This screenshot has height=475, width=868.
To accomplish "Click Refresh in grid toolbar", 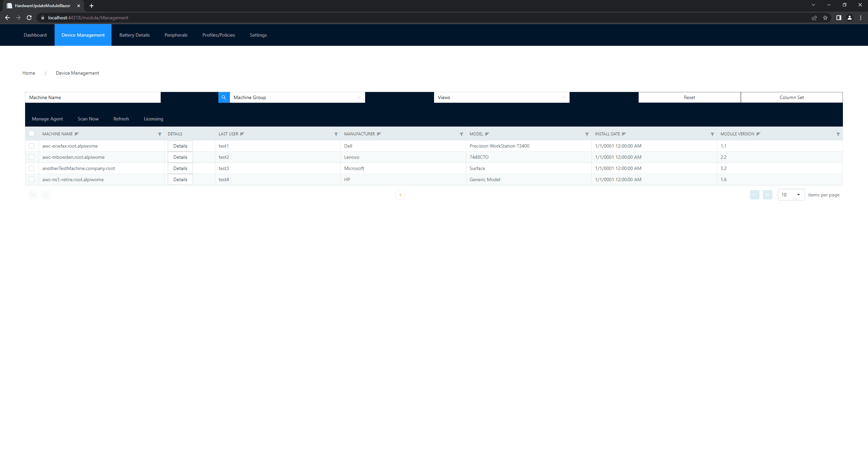I will (121, 119).
